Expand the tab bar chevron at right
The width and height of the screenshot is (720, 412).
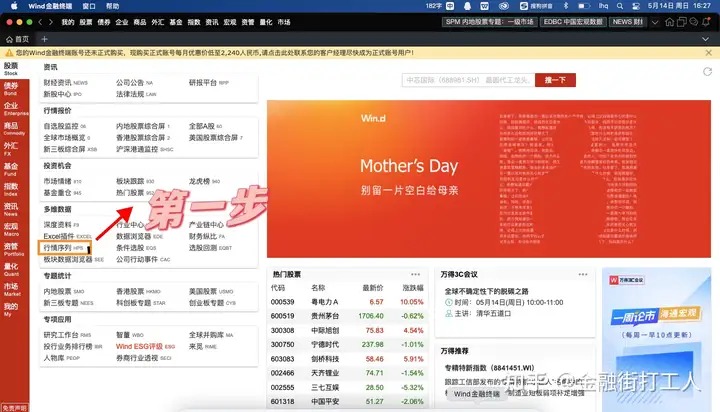tap(705, 39)
